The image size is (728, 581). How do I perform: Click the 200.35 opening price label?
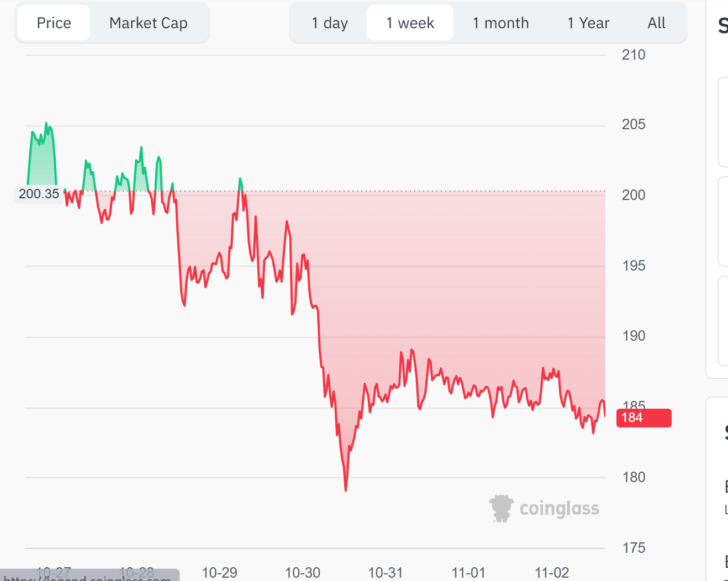[39, 194]
